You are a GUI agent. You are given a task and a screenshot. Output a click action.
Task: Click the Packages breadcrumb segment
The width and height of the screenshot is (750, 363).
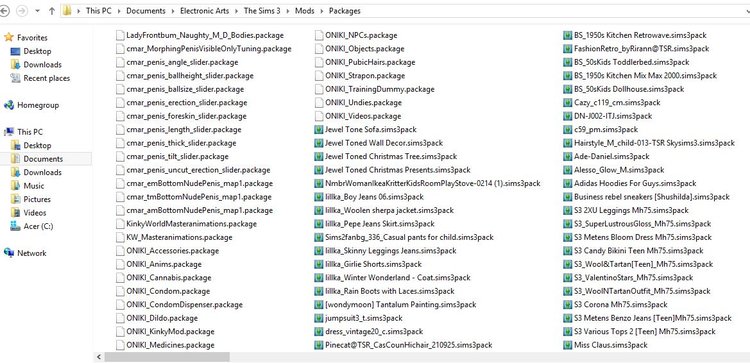coord(344,11)
